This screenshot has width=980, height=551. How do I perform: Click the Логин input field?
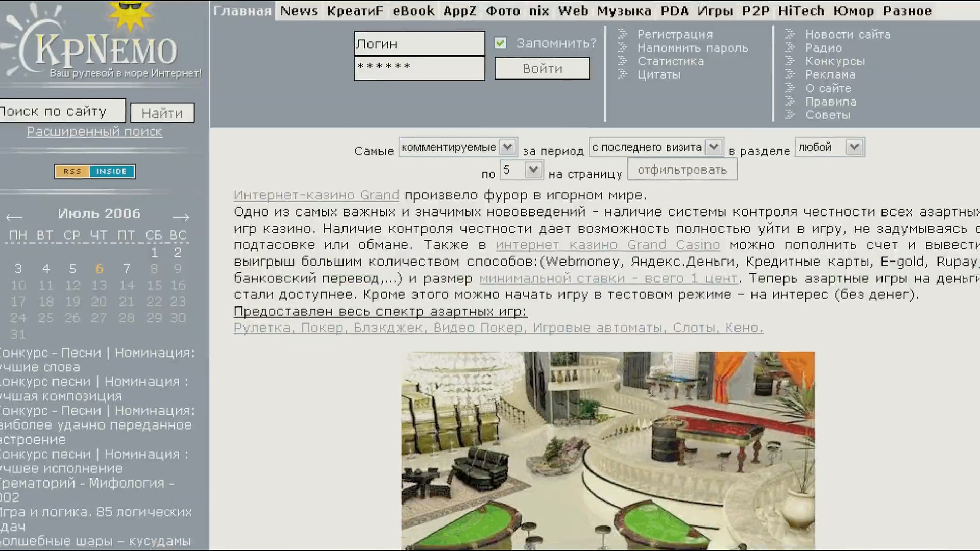419,44
